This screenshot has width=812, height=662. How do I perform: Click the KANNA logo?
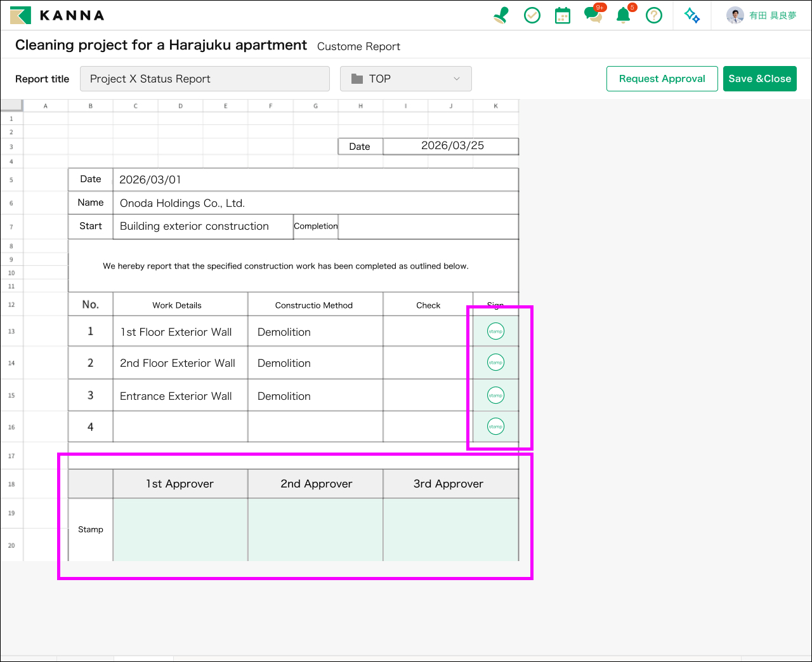58,15
